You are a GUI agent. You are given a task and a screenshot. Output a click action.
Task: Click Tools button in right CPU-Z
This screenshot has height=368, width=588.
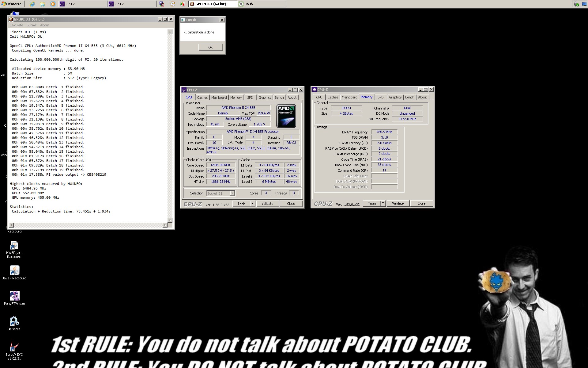(x=372, y=203)
